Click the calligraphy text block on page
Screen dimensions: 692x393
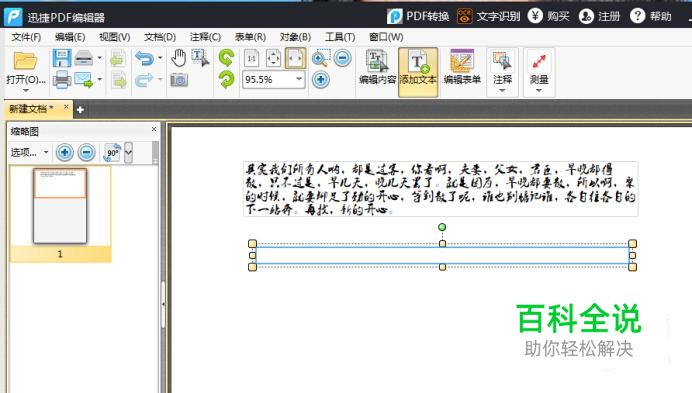coord(440,189)
